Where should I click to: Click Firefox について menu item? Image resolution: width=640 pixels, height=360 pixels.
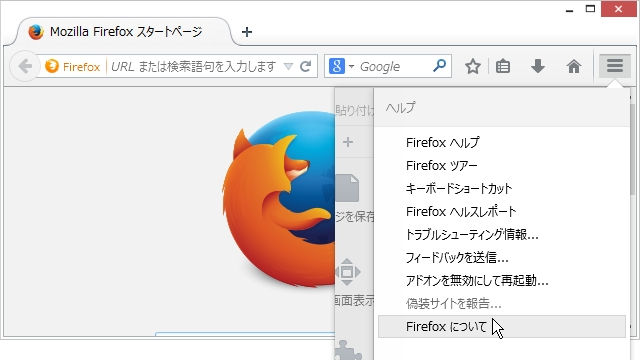pos(502,327)
